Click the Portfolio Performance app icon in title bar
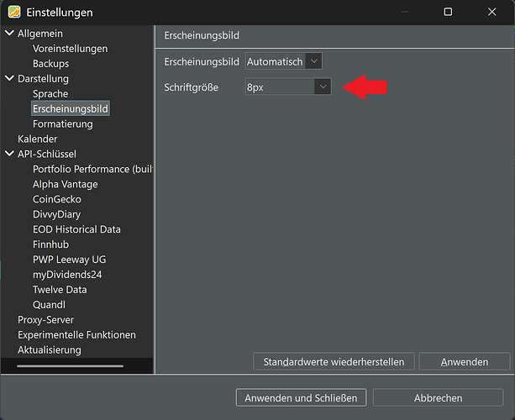This screenshot has width=515, height=420. 14,12
